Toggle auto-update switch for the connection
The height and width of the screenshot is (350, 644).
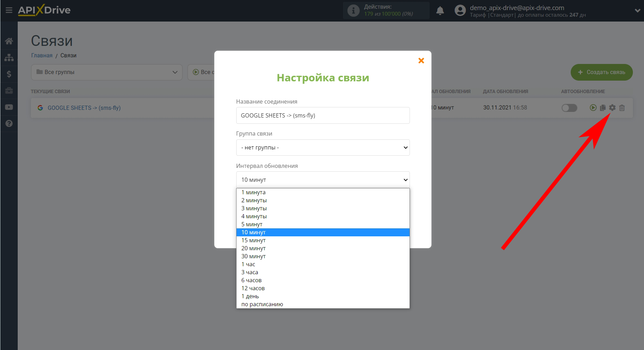point(569,108)
